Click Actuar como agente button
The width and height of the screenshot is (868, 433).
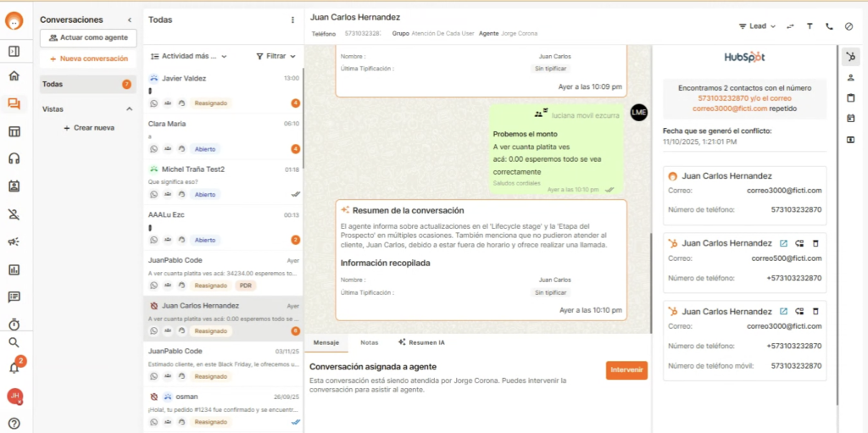point(88,37)
